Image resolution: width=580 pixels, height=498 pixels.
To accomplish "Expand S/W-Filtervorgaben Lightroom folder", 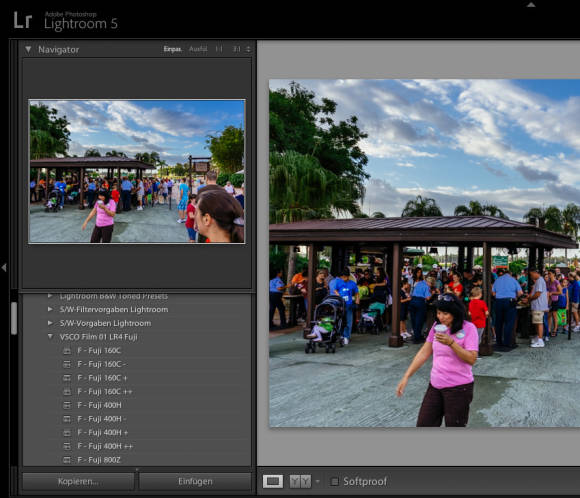I will click(x=50, y=309).
